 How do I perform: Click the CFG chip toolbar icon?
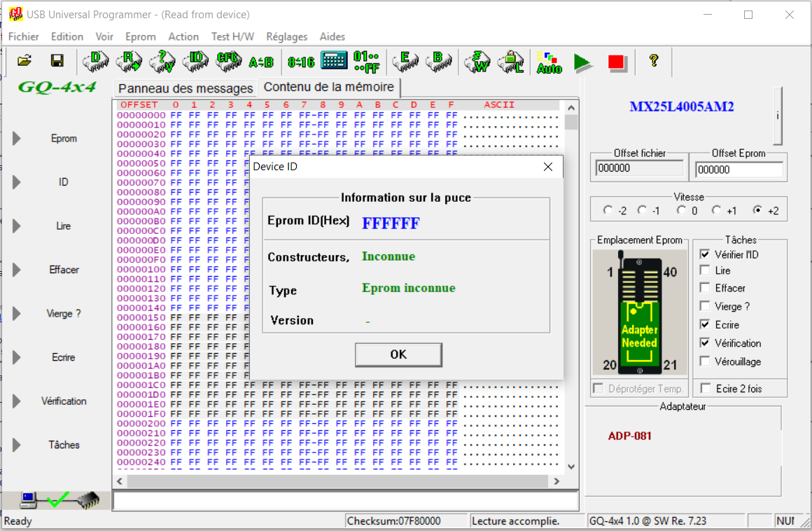229,62
